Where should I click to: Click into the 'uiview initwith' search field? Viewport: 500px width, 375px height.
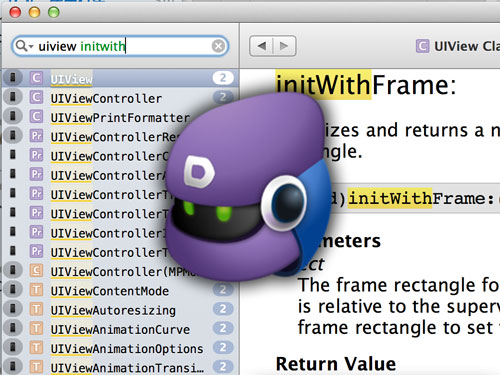coord(120,46)
